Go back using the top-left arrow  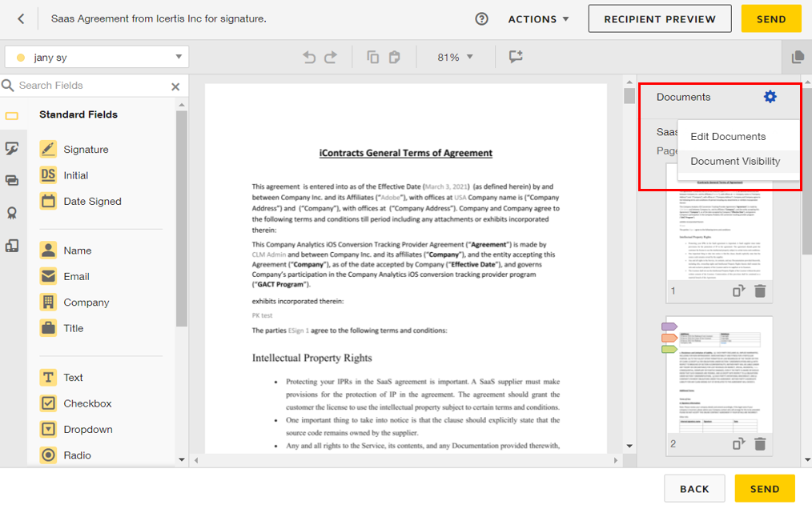click(x=21, y=19)
